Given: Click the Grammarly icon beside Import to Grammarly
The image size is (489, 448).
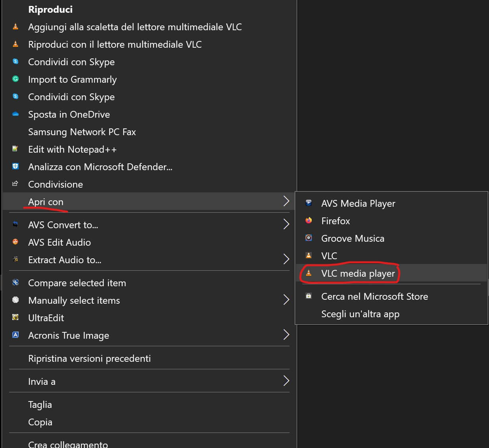Looking at the screenshot, I should tap(15, 79).
